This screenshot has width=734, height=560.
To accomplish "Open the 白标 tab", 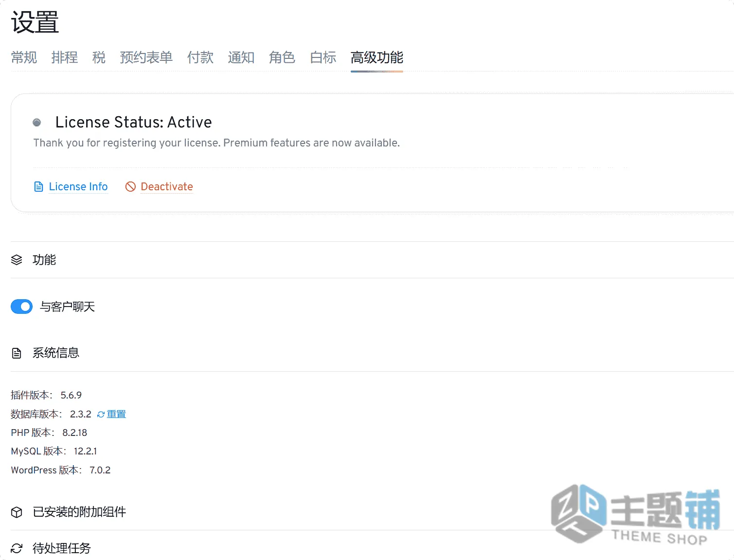I will [323, 57].
